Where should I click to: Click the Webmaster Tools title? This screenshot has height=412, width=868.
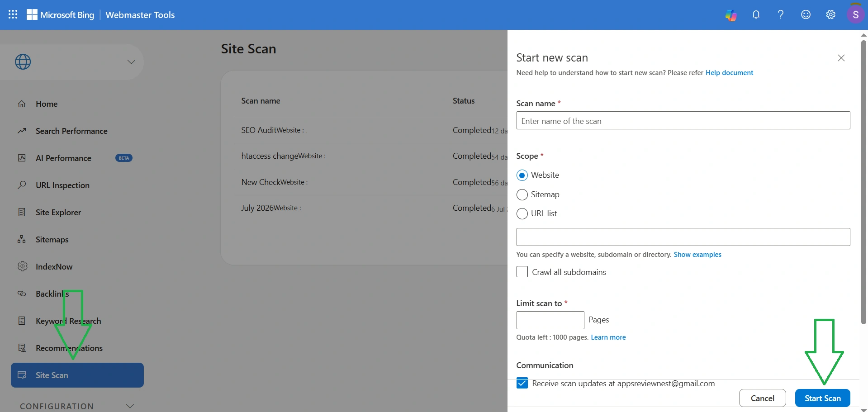[140, 15]
